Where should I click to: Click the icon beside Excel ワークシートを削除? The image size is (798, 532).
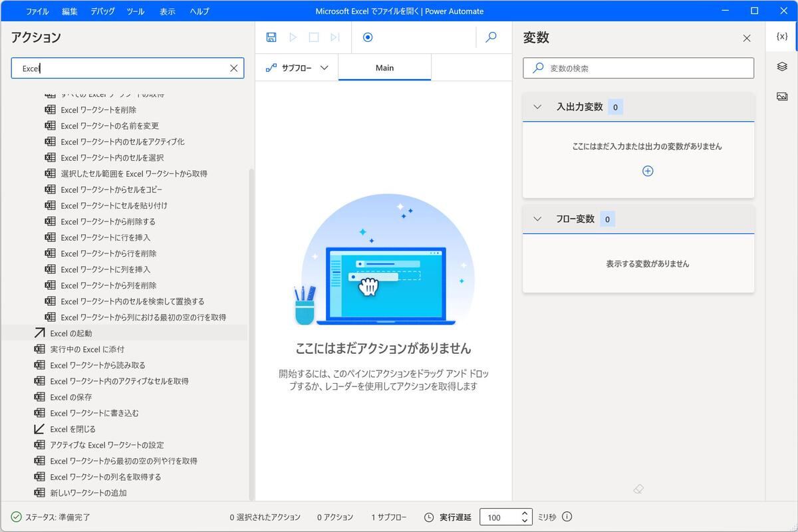50,110
